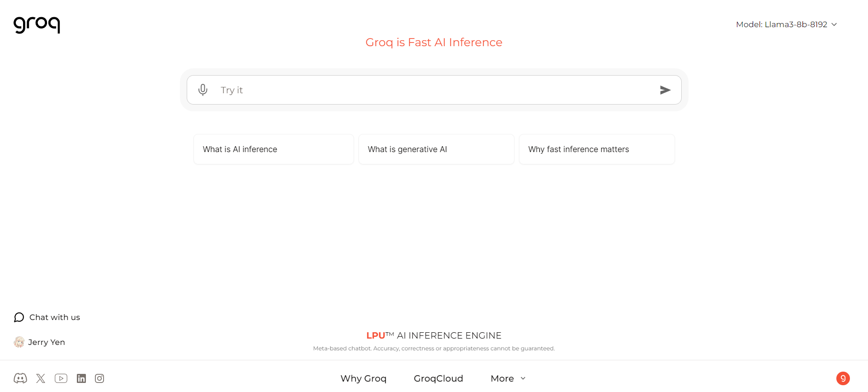Open the Model Llama3-8b-8192 dropdown
Screen dimensions: 868x392
click(787, 24)
